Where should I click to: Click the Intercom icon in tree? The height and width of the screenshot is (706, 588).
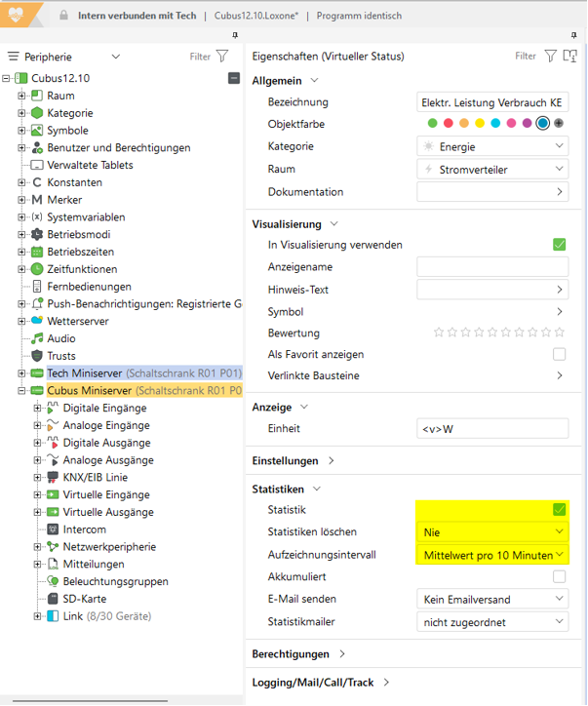click(x=53, y=529)
